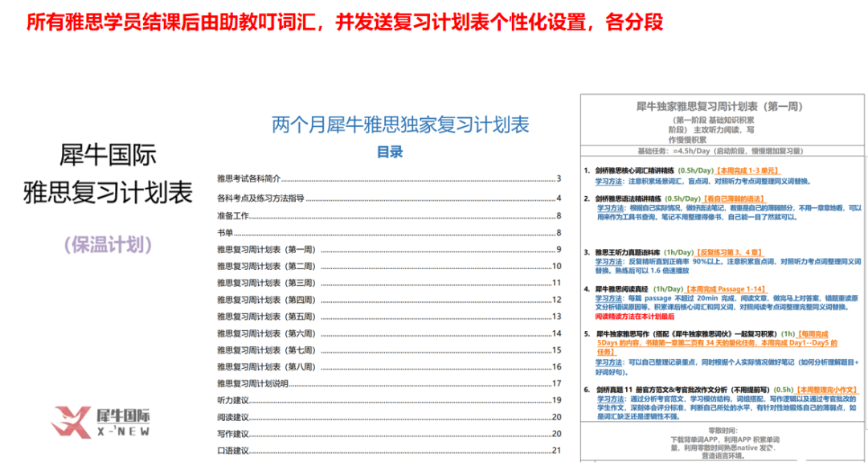
Task: Click item 4 犀牛雅思阅读真经
Action: [x=621, y=289]
